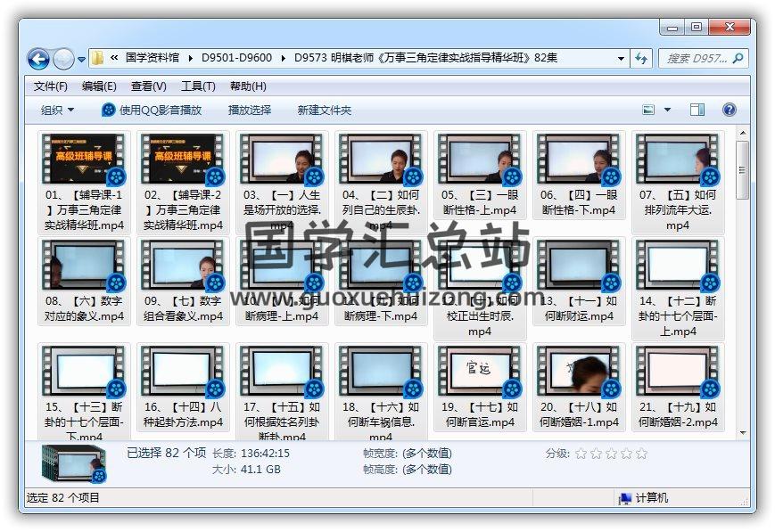This screenshot has height=532, width=775.
Task: Click the Forward navigation arrow
Action: [x=63, y=60]
